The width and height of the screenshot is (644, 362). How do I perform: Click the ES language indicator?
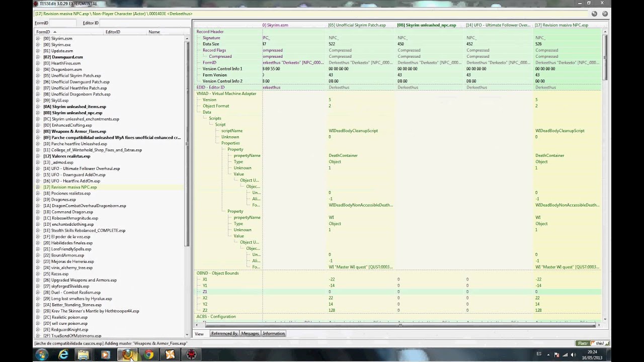coord(539,354)
